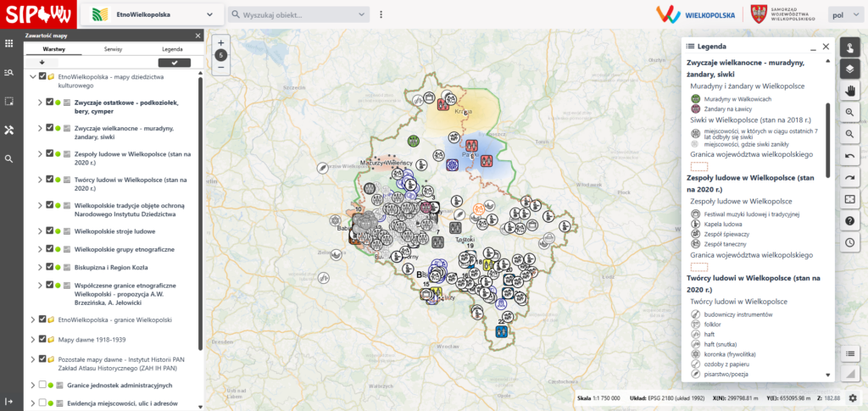868x411 pixels.
Task: Activate the pan hand tool
Action: click(850, 91)
